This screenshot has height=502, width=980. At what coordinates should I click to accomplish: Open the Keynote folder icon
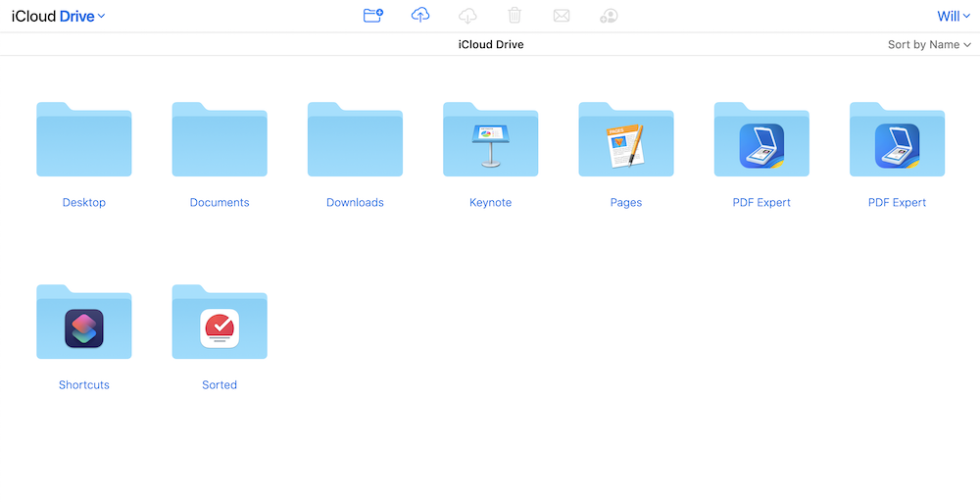click(491, 139)
